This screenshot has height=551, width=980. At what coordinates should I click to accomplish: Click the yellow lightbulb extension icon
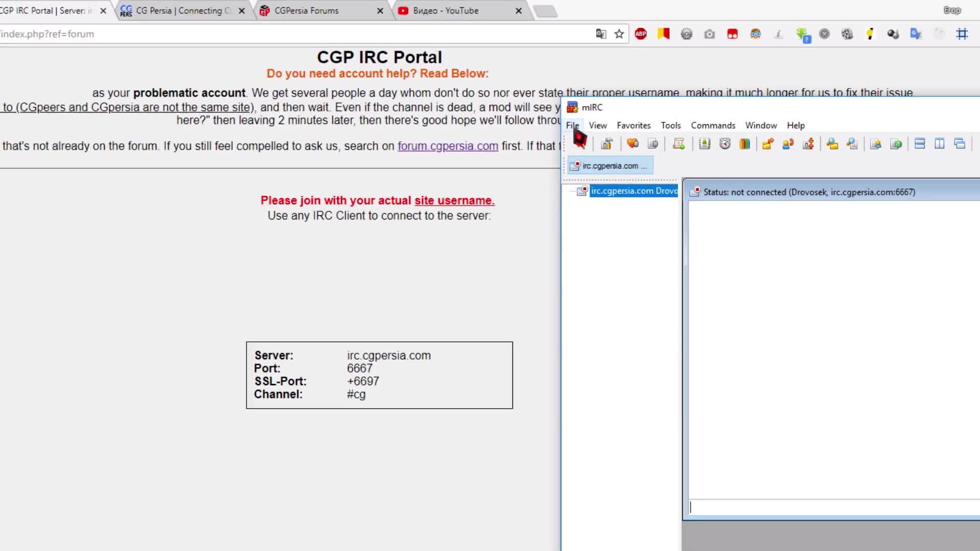click(x=870, y=34)
